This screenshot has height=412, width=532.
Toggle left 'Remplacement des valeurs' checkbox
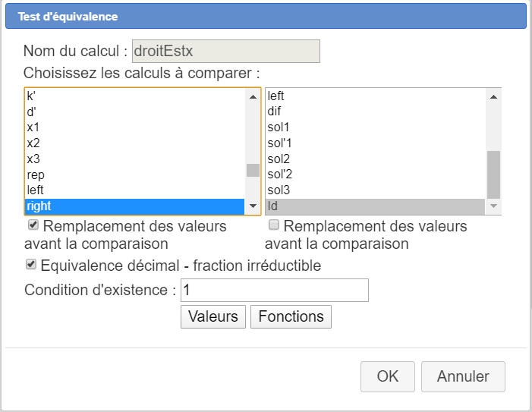[33, 225]
